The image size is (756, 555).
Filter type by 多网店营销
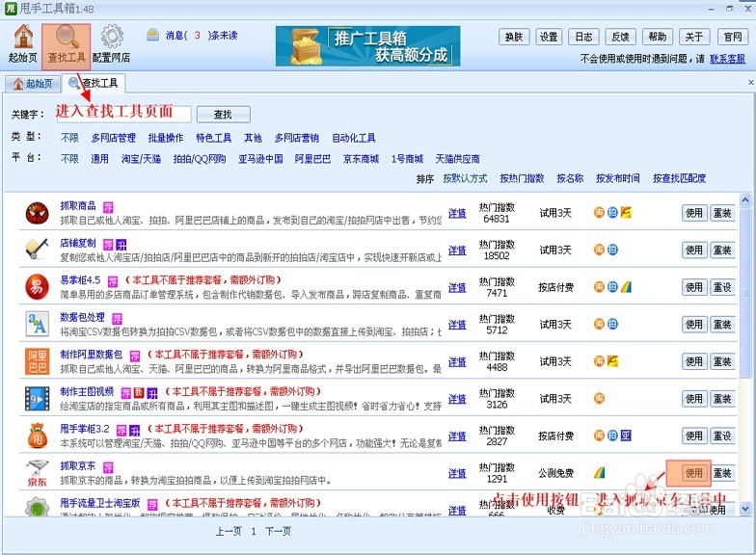[x=297, y=138]
